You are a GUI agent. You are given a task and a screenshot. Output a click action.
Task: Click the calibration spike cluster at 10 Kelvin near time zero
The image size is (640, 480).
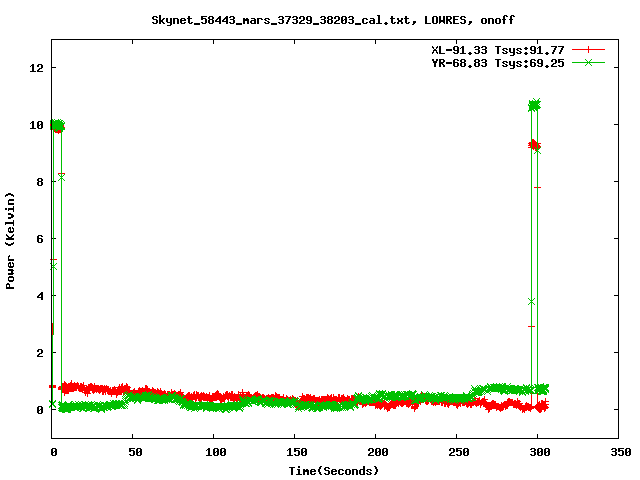[x=57, y=126]
